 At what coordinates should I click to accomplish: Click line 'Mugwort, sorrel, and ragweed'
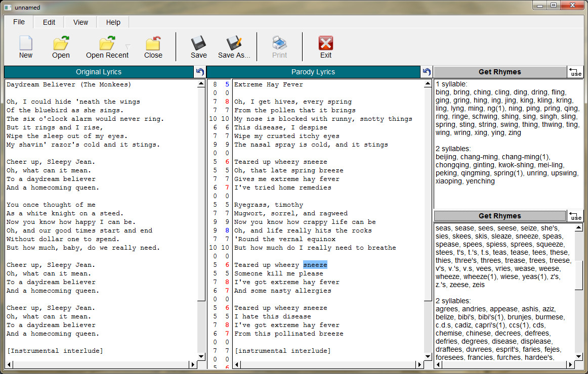(x=291, y=213)
